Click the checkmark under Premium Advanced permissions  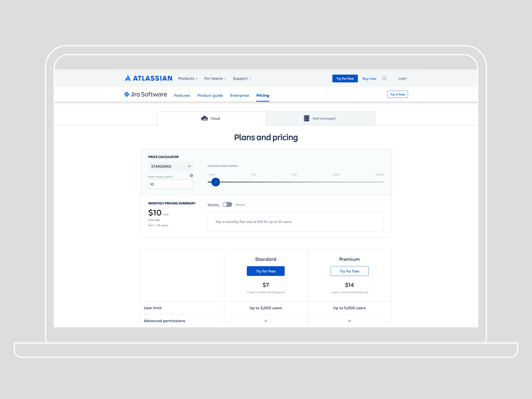pos(349,321)
